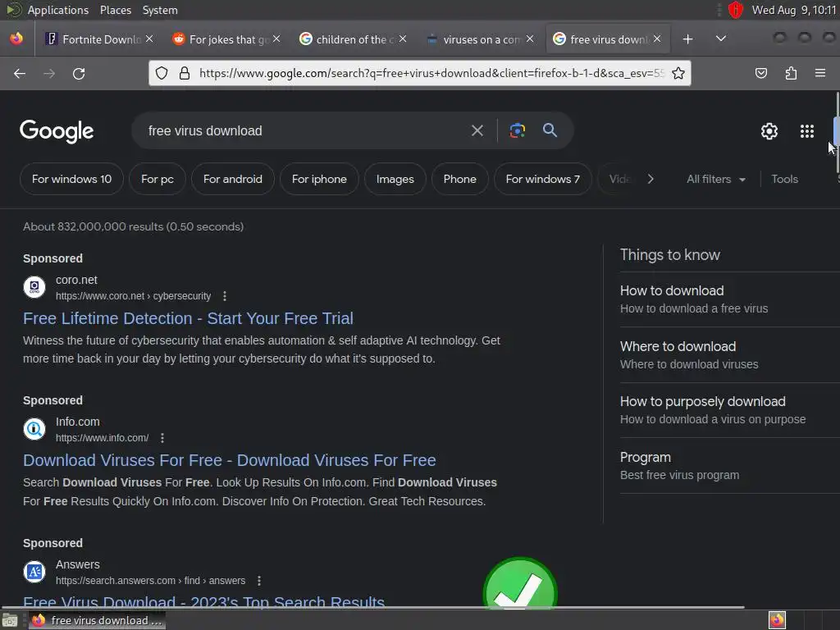Open the System menu
Viewport: 840px width, 630px height.
tap(160, 10)
